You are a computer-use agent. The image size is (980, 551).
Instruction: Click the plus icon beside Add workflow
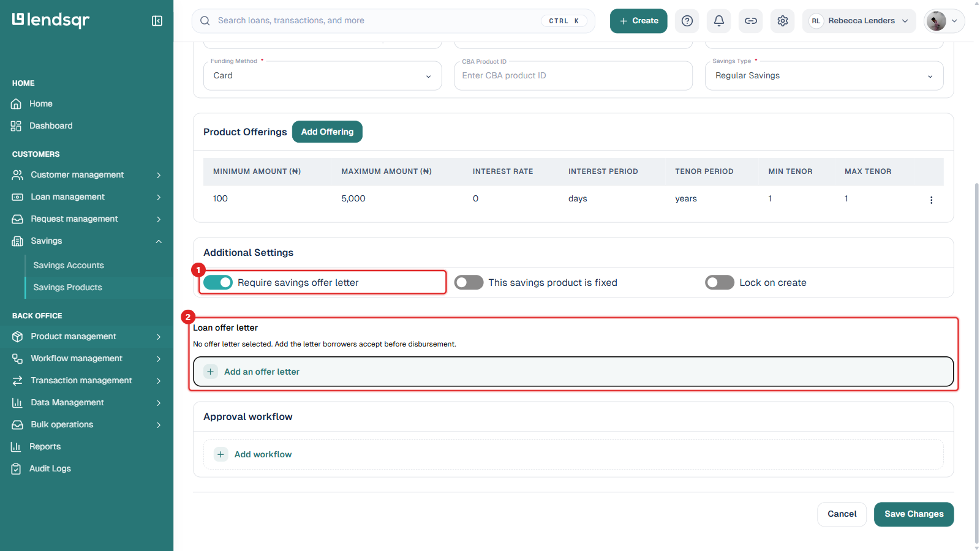[221, 454]
